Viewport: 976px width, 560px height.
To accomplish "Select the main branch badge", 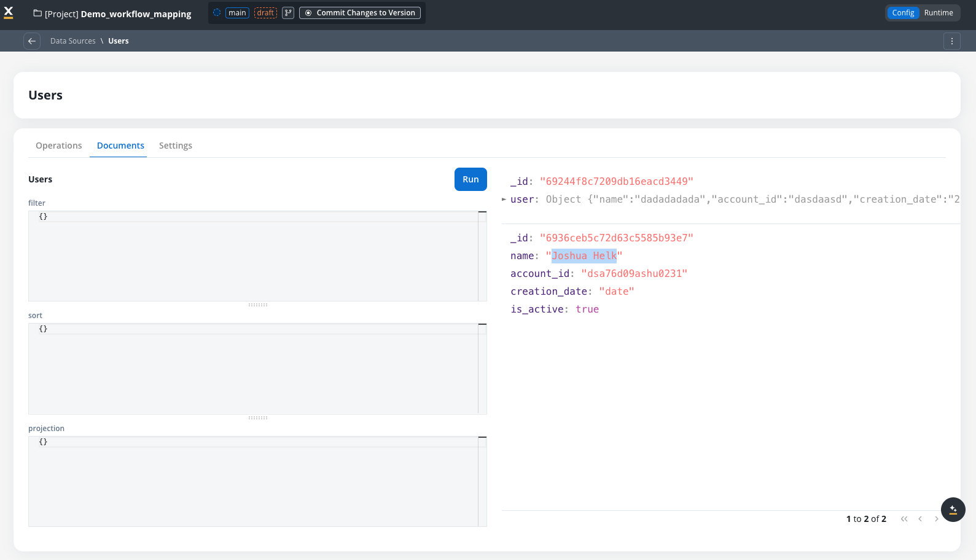I will (x=237, y=13).
